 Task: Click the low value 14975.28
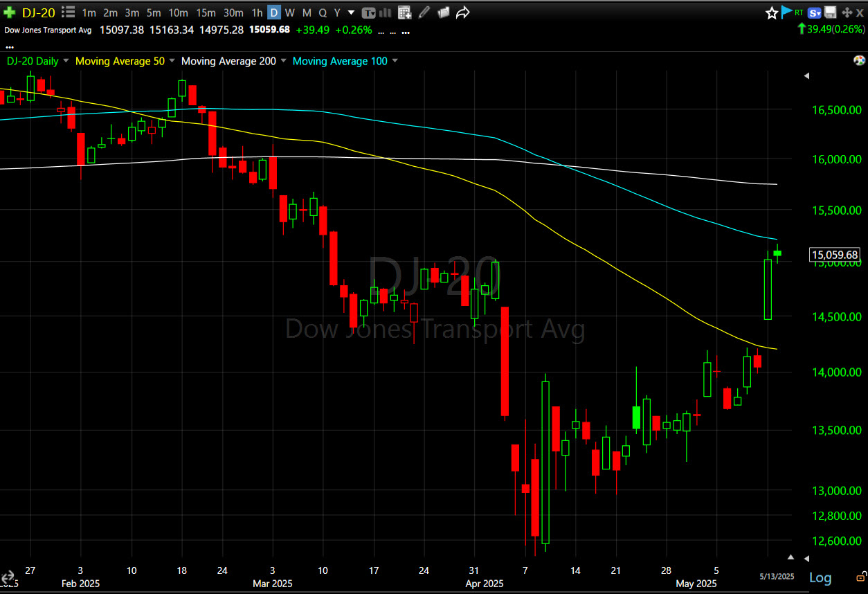[221, 30]
